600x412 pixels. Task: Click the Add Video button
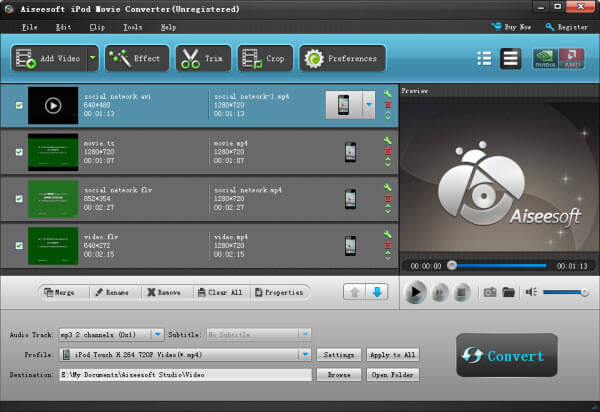coord(49,59)
